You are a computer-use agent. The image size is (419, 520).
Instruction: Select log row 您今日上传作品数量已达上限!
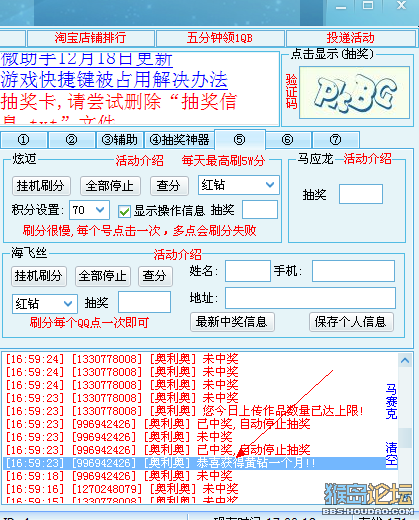(x=200, y=411)
